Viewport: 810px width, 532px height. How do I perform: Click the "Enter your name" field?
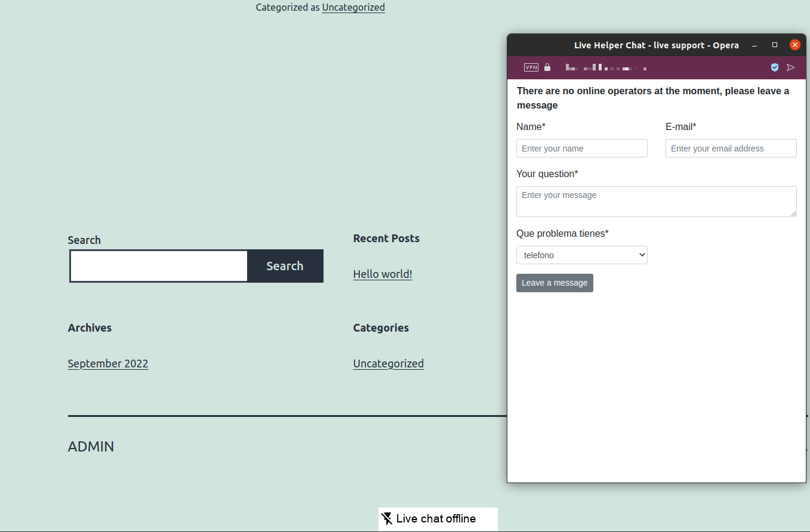pyautogui.click(x=581, y=148)
